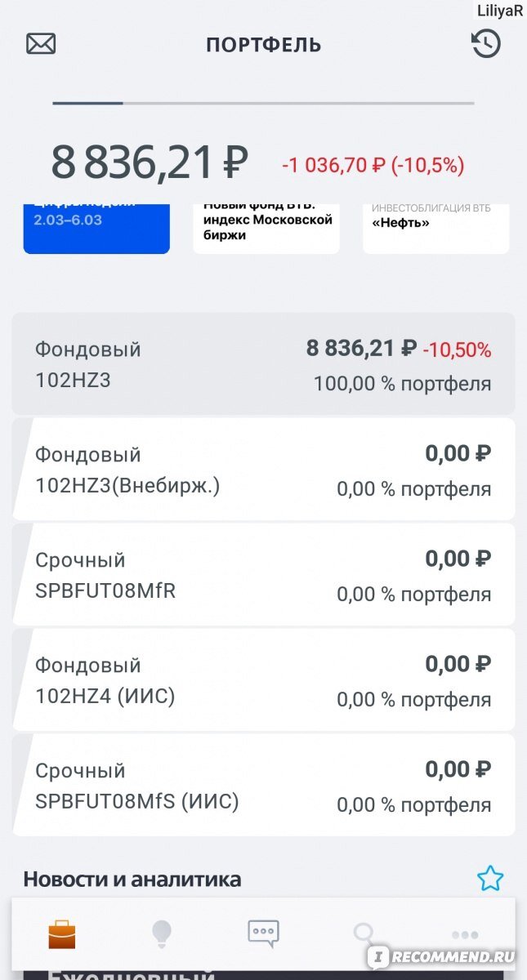Select the SPBFUT08MfS (ИИС) account
Image resolution: width=527 pixels, height=980 pixels.
(x=263, y=785)
